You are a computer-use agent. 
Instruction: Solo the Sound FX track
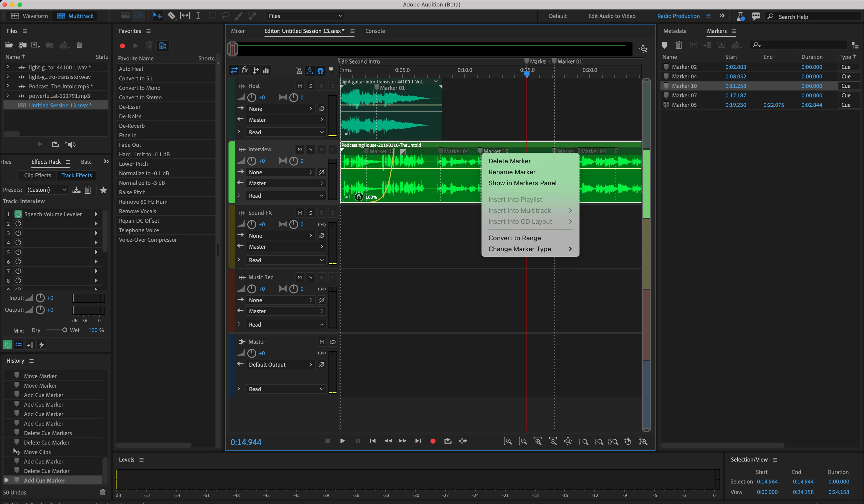(x=310, y=213)
